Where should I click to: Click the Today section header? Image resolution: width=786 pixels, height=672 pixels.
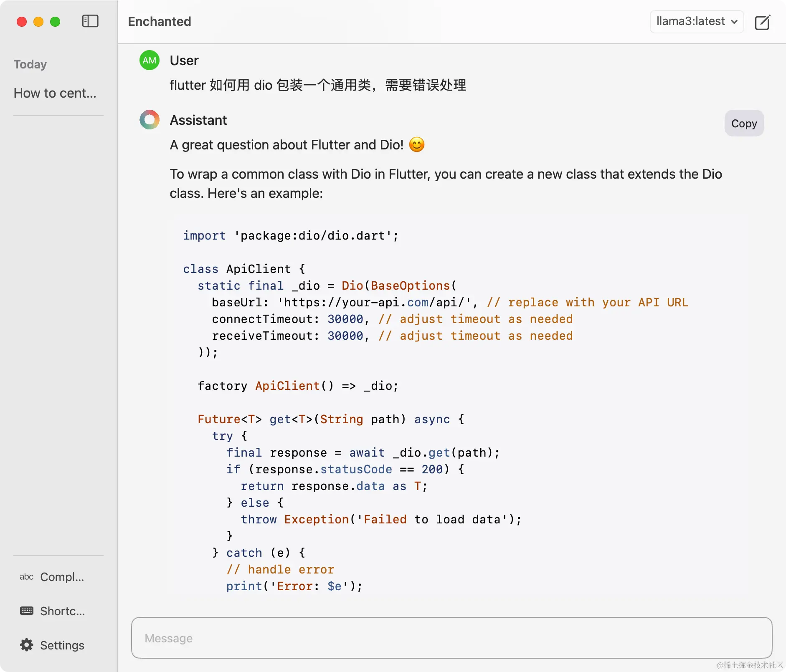30,64
